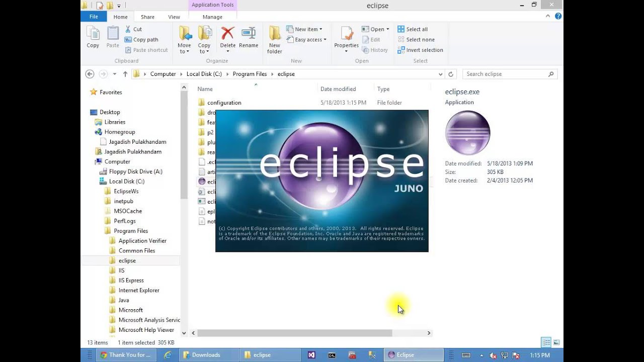The image size is (644, 362).
Task: Click the Edit command in ribbon
Action: point(371,40)
